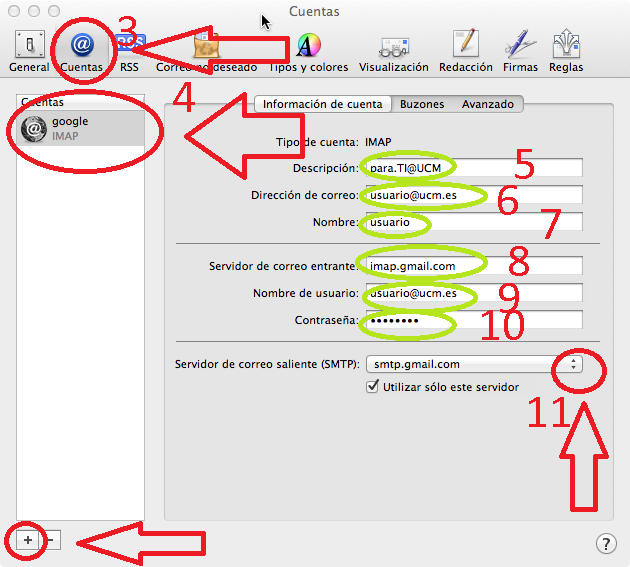Click the minus button to remove account
Viewport: 630px width, 567px height.
coord(50,539)
